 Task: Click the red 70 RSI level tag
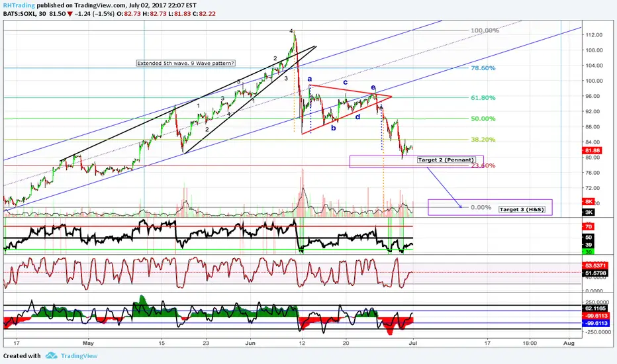coord(589,226)
